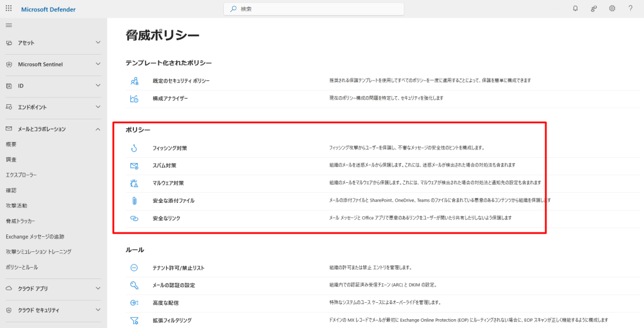
Task: Open 既定のセキュリティ ポリシー
Action: [180, 81]
